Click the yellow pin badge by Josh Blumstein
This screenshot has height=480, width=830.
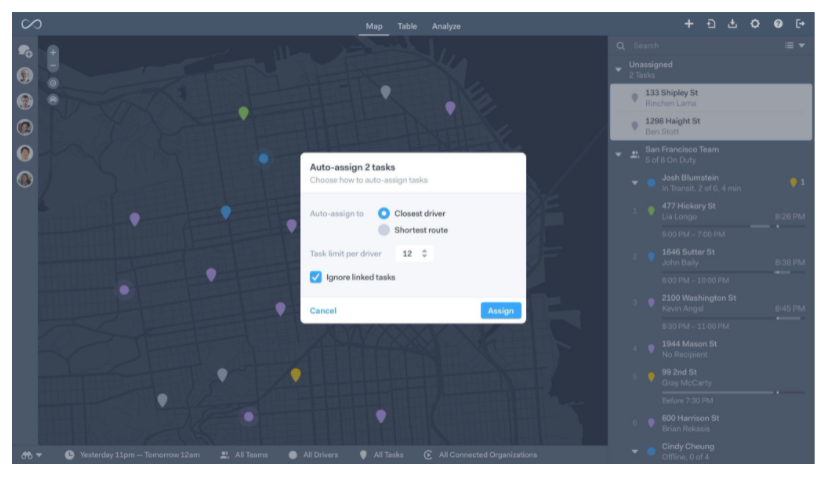tap(793, 183)
